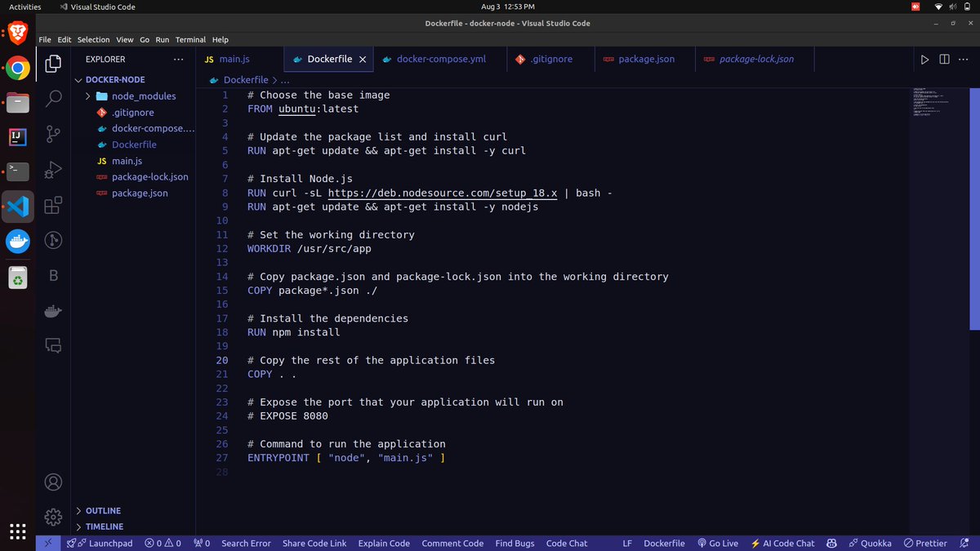Open the Help menu

pos(220,39)
